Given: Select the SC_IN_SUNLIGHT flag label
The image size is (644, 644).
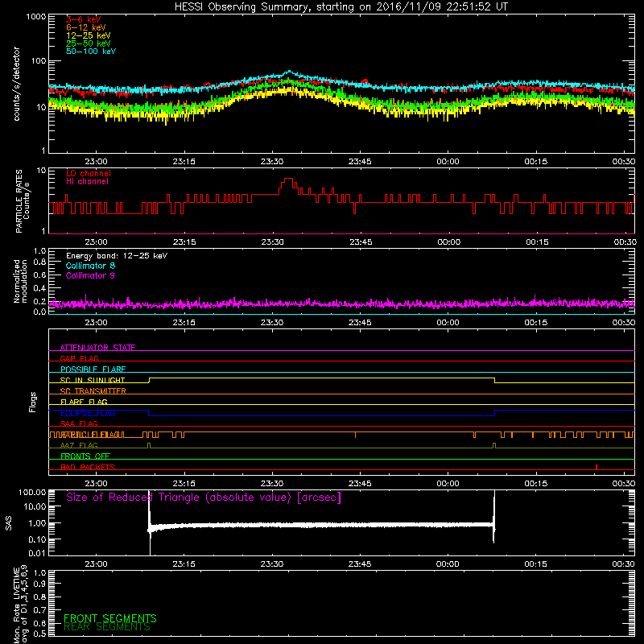Looking at the screenshot, I should coord(93,380).
